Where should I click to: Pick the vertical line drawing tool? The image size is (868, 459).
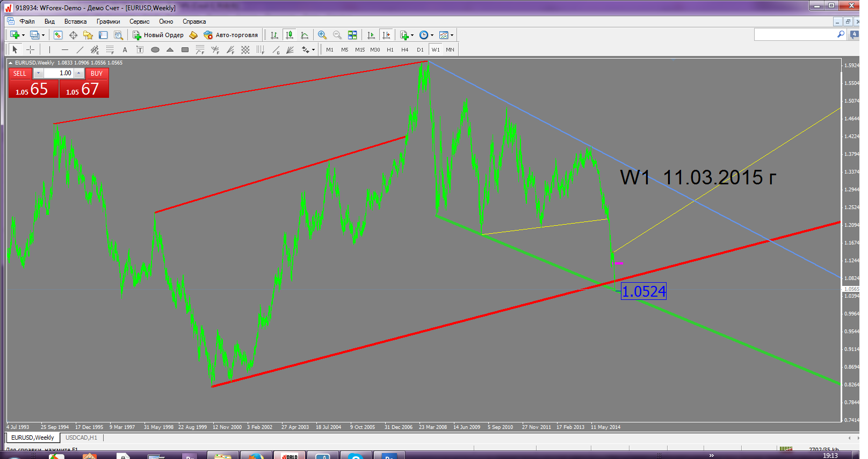(49, 49)
